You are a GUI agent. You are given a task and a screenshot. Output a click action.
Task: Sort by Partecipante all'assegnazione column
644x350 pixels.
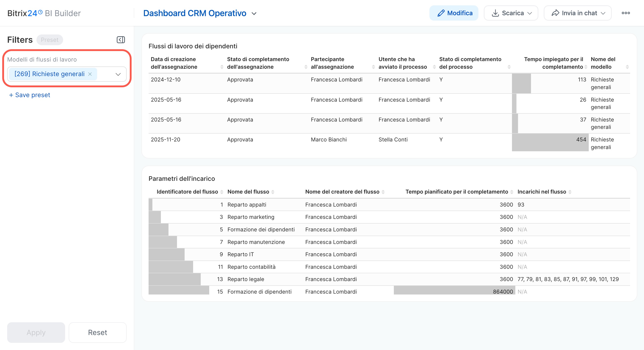coord(373,67)
